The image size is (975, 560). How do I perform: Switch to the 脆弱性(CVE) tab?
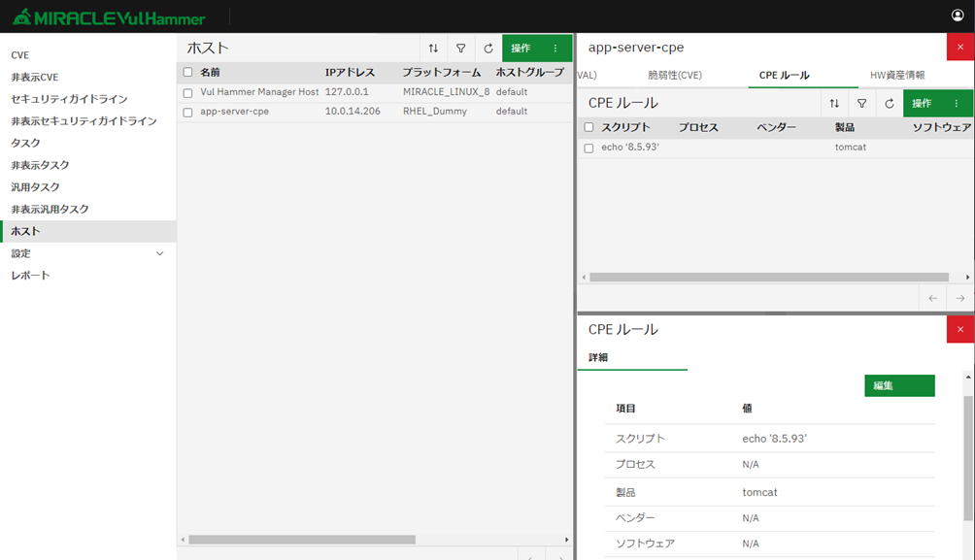675,75
